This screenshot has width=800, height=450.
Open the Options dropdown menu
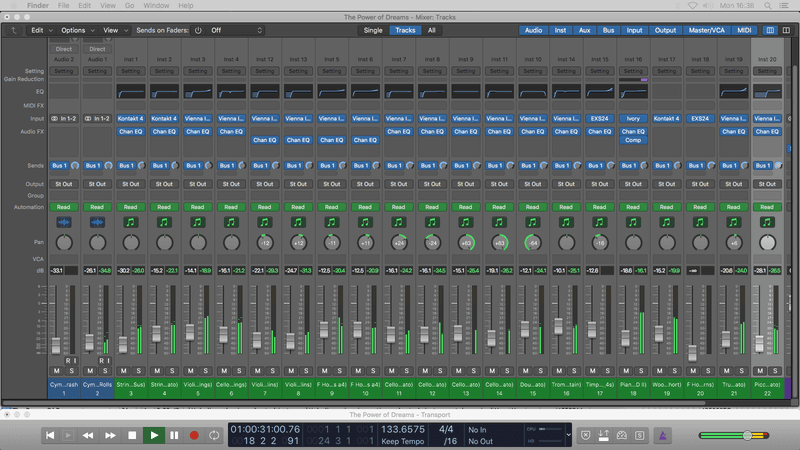tap(78, 30)
